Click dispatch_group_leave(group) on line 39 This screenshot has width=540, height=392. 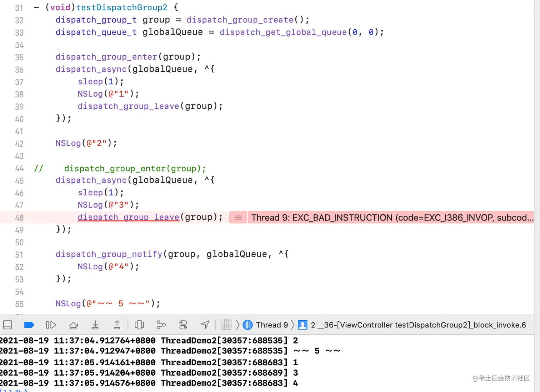coord(150,106)
